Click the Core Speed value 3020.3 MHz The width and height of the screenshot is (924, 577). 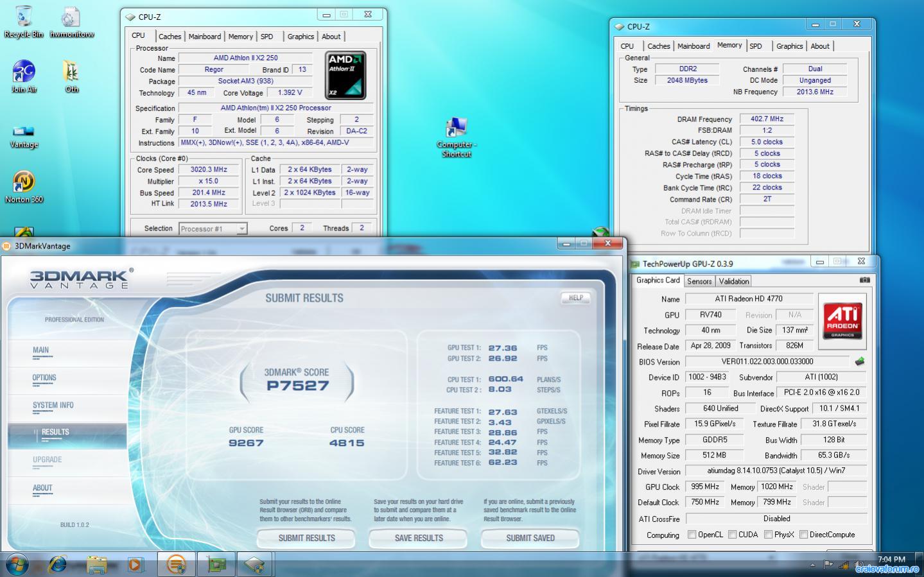click(209, 170)
